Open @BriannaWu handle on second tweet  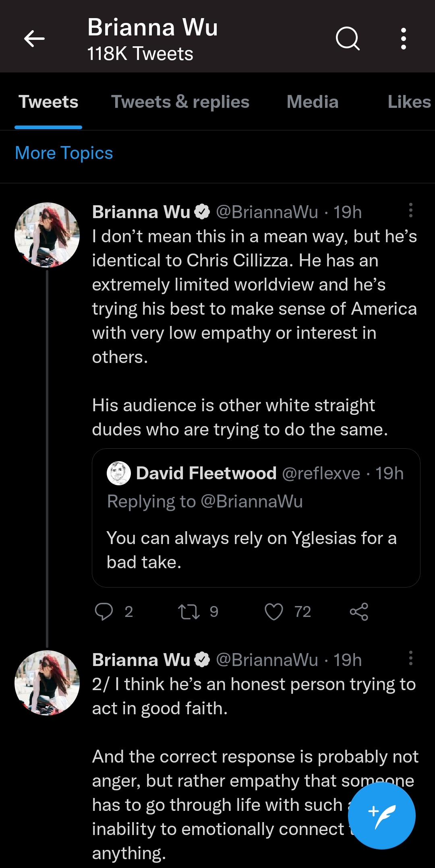[x=267, y=660]
